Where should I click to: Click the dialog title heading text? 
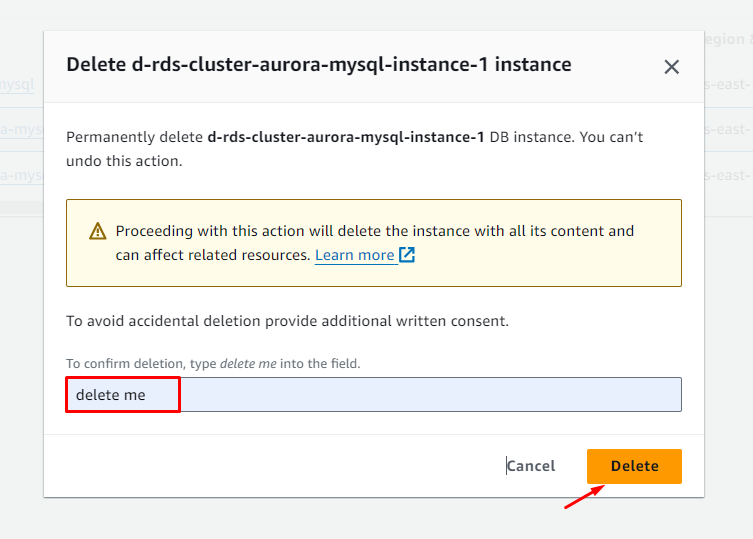(318, 65)
